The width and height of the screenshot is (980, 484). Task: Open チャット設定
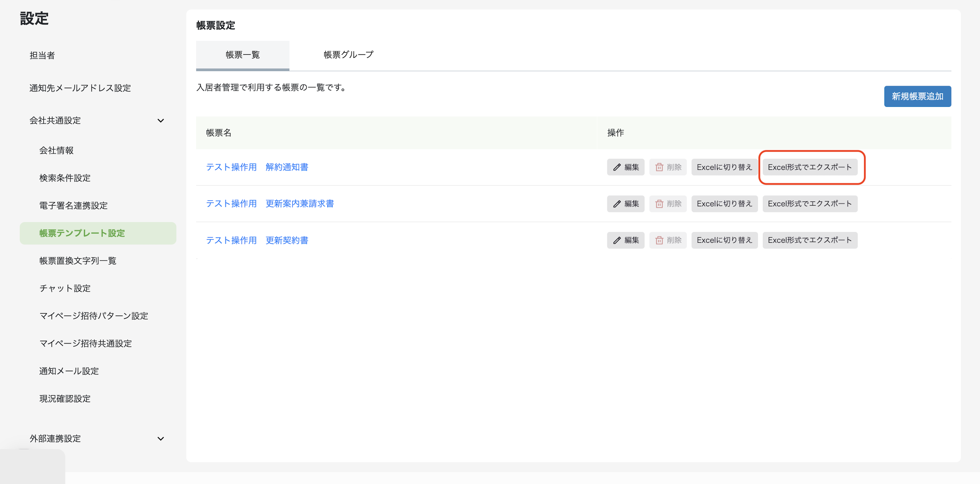pyautogui.click(x=65, y=288)
